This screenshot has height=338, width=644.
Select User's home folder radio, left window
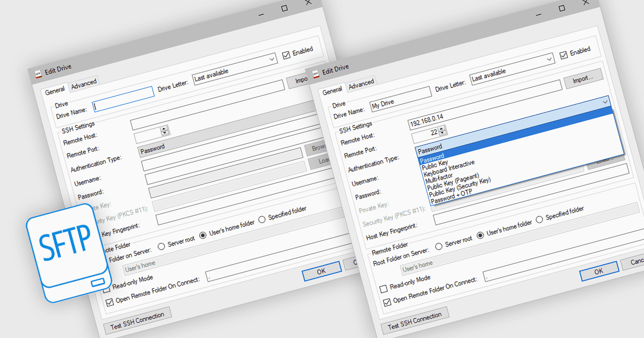tap(203, 235)
